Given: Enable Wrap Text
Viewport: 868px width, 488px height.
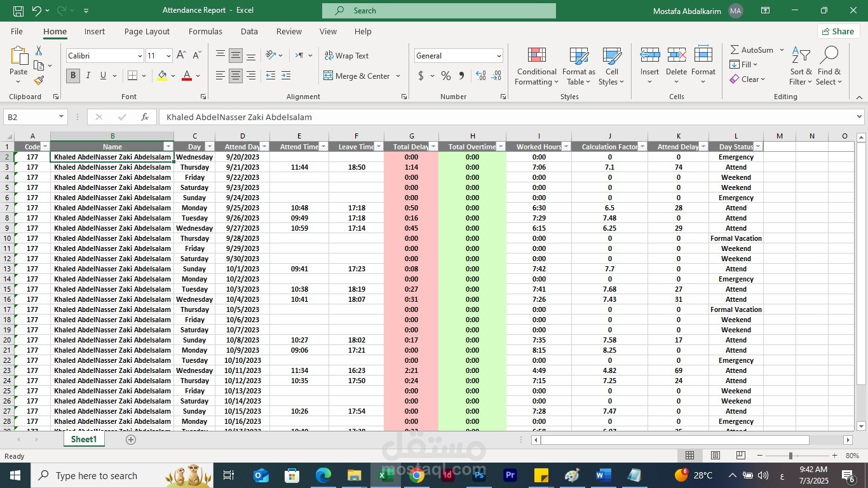Looking at the screenshot, I should (346, 56).
